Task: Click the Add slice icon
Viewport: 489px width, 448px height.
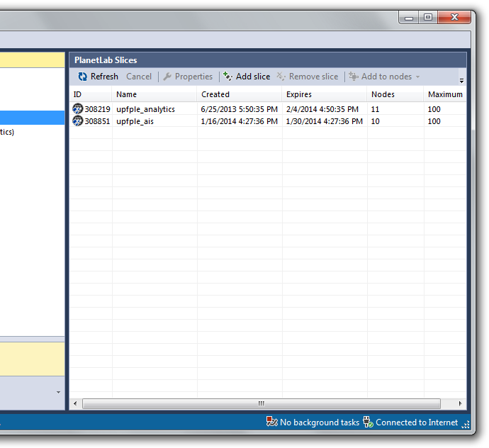Action: pyautogui.click(x=227, y=77)
